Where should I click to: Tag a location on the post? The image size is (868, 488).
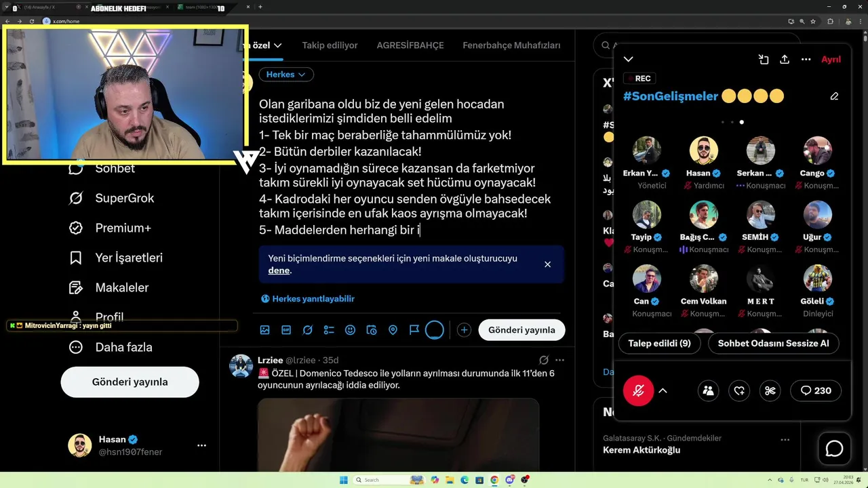[393, 330]
